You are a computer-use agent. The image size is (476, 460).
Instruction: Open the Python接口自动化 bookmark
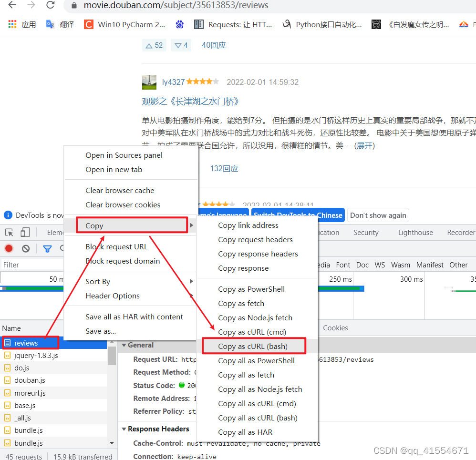coord(322,24)
